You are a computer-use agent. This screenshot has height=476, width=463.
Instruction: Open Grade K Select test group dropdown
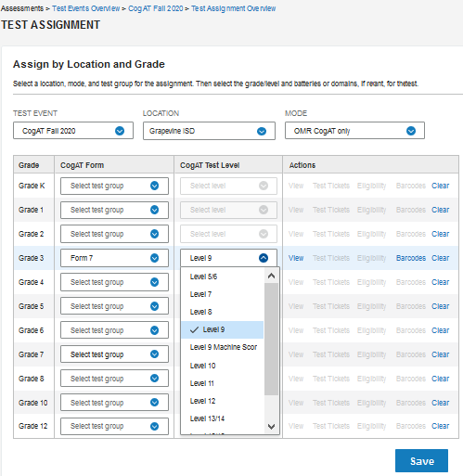point(114,186)
